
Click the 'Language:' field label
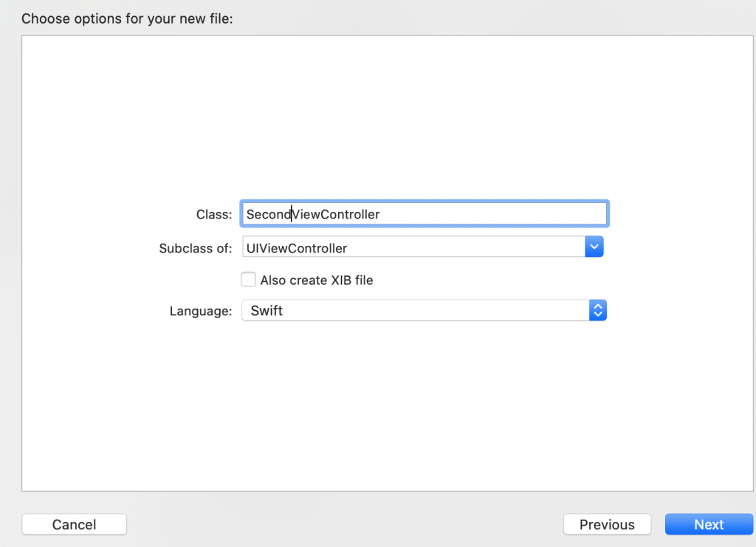201,312
